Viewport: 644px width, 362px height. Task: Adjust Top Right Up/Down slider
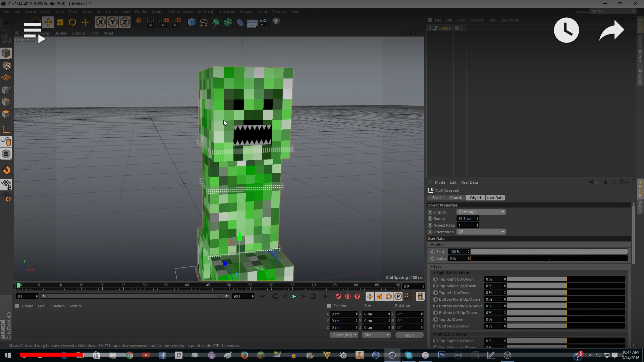[566, 279]
